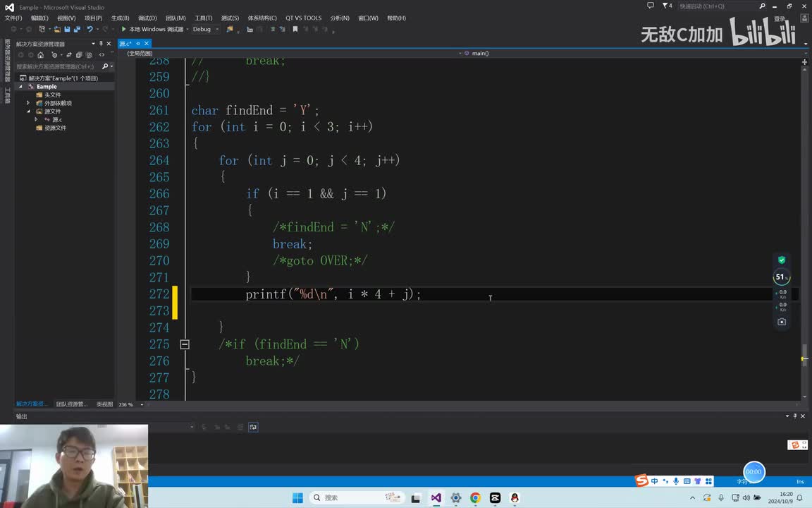This screenshot has height=508, width=812.
Task: Click the New Project toolbar icon
Action: click(x=42, y=29)
